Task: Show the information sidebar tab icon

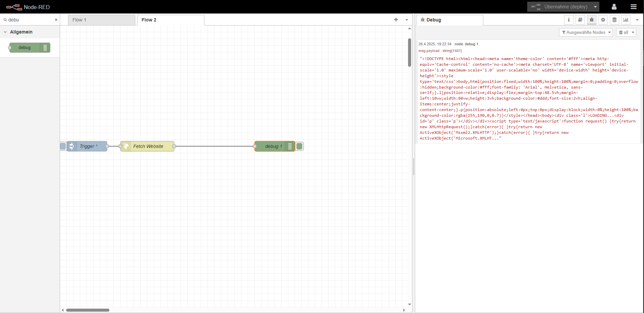Action: click(568, 20)
